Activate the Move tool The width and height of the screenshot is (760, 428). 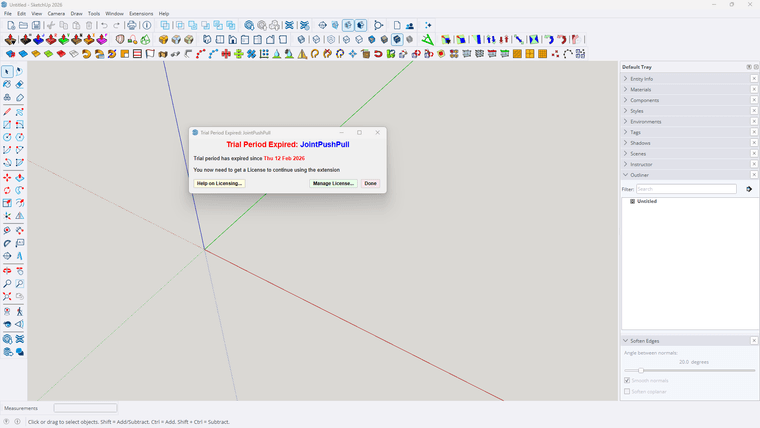click(x=7, y=178)
